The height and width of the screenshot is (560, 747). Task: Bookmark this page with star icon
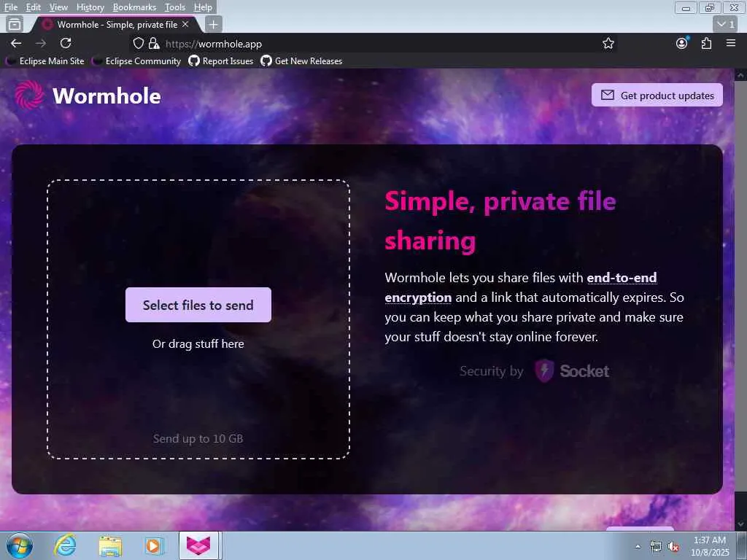(x=608, y=43)
